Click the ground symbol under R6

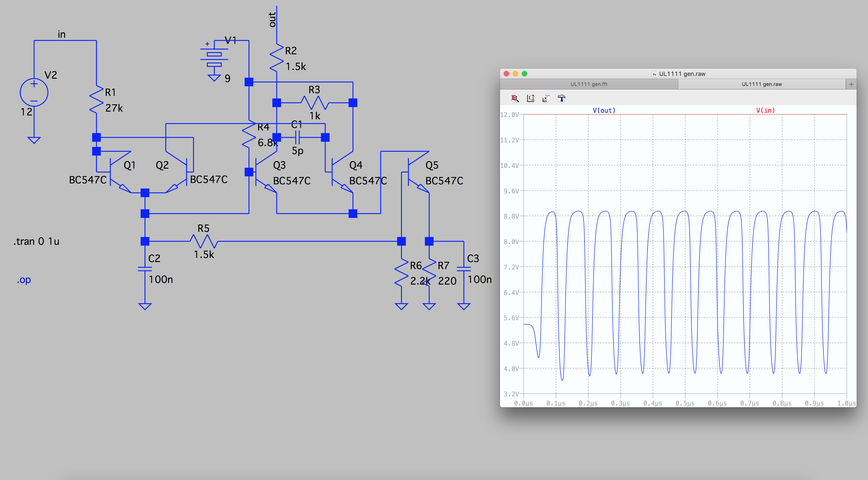401,306
